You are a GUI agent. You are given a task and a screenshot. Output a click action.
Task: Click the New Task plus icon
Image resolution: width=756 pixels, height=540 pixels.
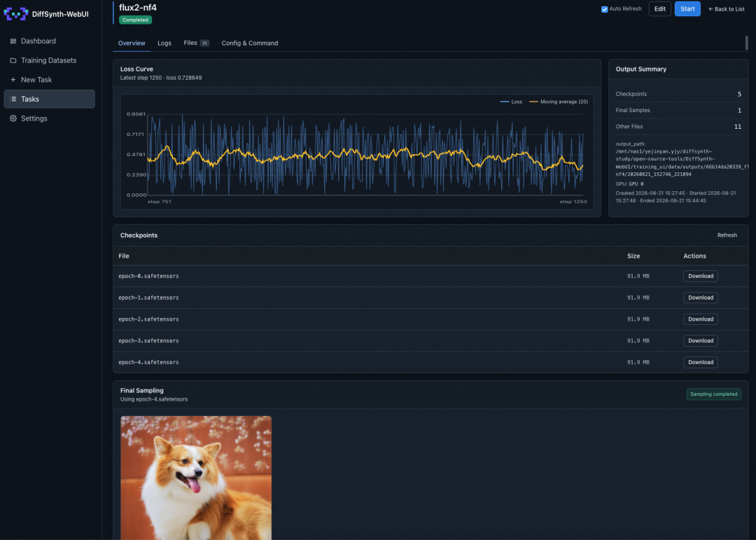13,80
